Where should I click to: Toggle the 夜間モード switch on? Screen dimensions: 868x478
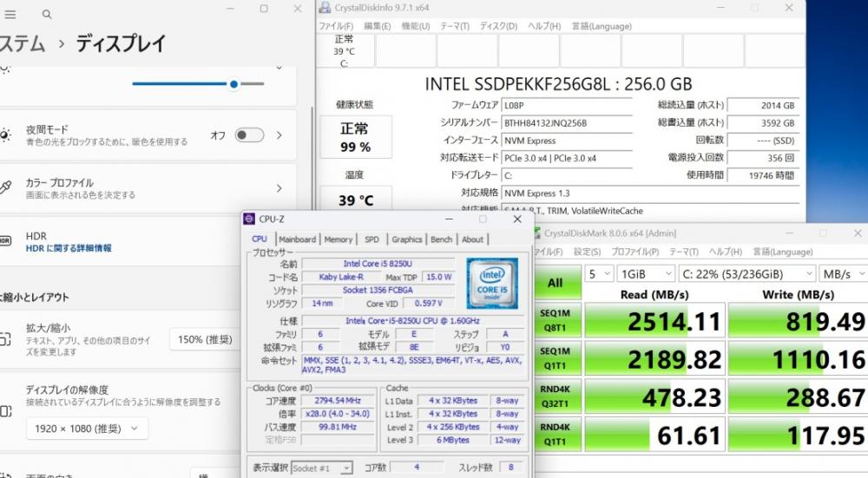tap(249, 135)
